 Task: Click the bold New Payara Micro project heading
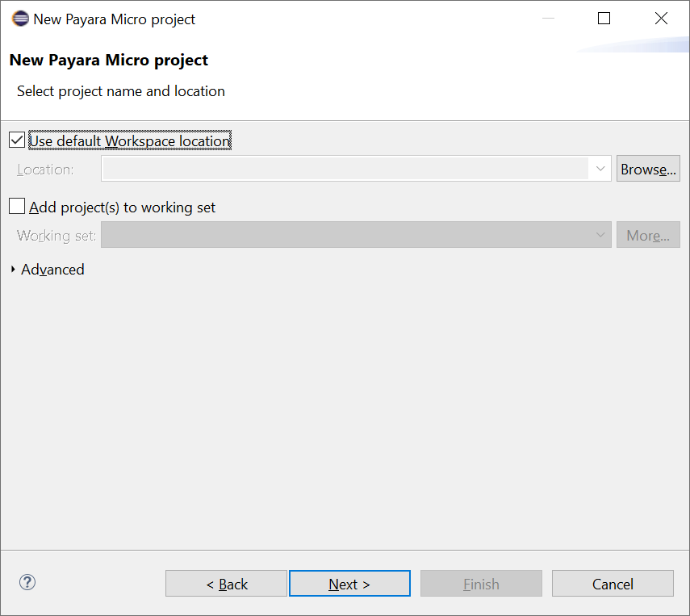109,60
